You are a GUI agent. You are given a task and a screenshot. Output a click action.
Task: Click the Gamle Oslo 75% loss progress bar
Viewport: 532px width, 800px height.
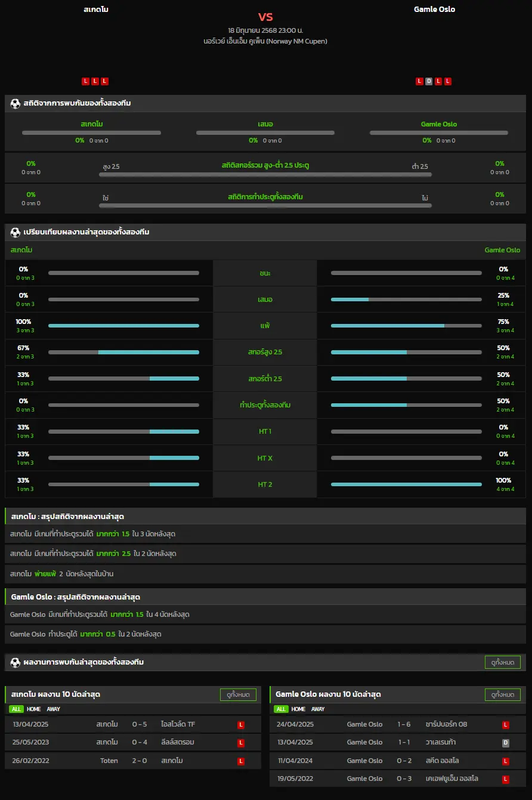pos(406,326)
